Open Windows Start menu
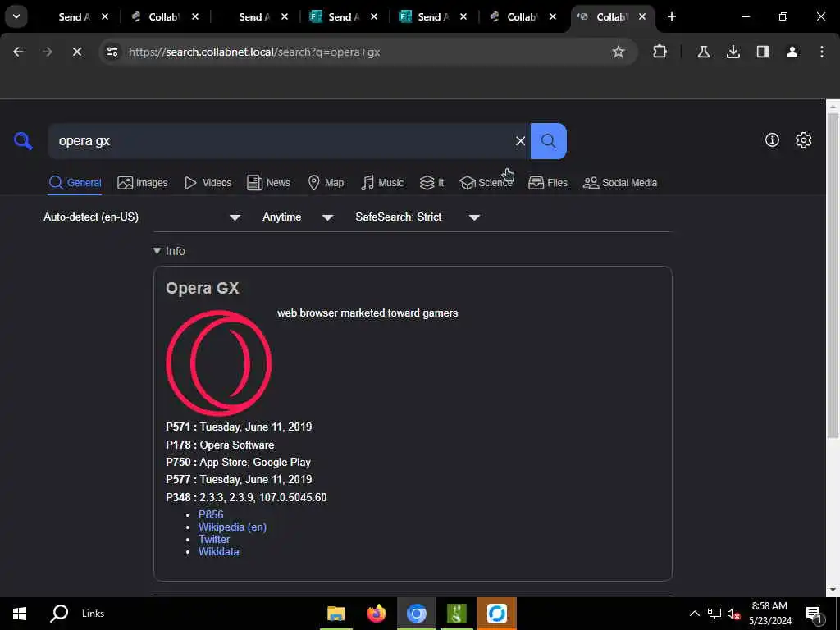 click(x=20, y=614)
